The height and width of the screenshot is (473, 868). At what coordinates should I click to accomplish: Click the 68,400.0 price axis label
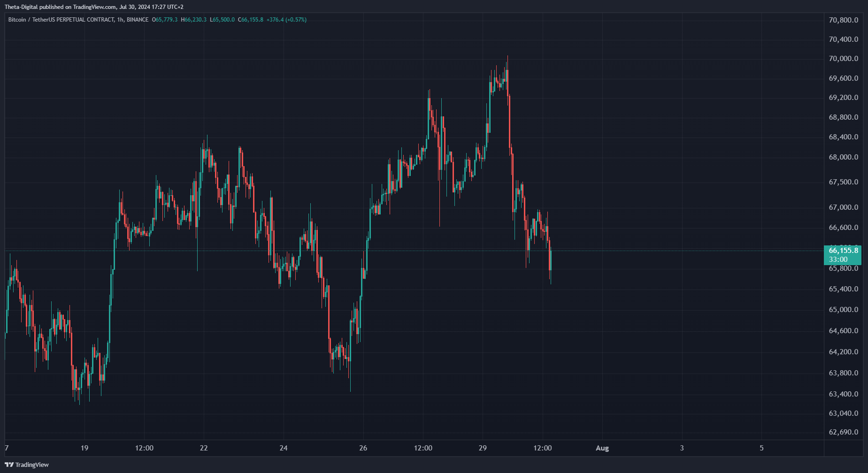point(844,137)
